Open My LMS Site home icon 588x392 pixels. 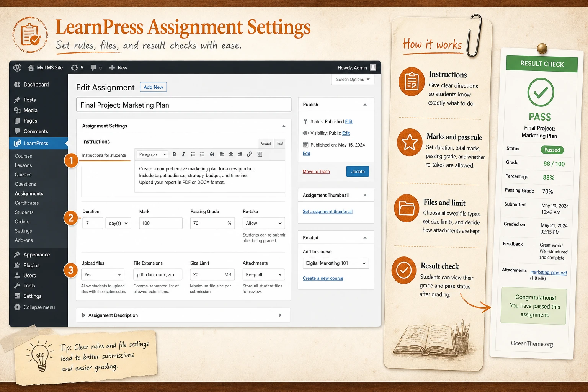pyautogui.click(x=31, y=67)
